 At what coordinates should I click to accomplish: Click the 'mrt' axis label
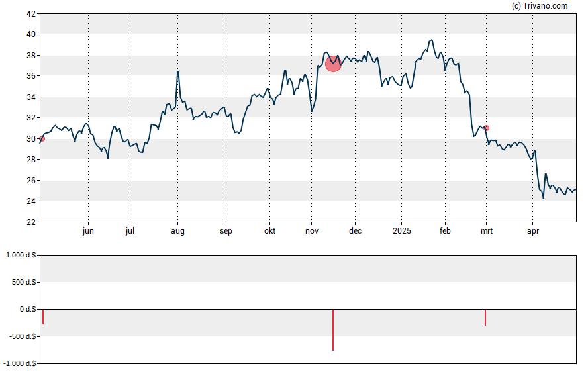tap(487, 231)
